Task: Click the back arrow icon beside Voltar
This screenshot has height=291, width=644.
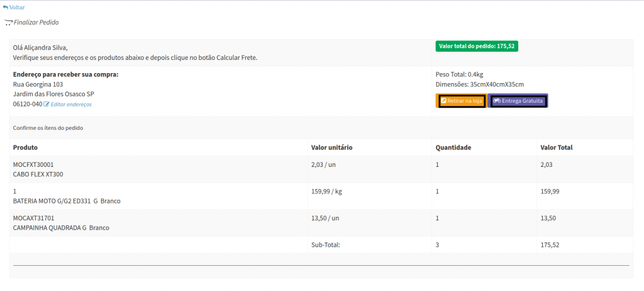Action: coord(6,7)
